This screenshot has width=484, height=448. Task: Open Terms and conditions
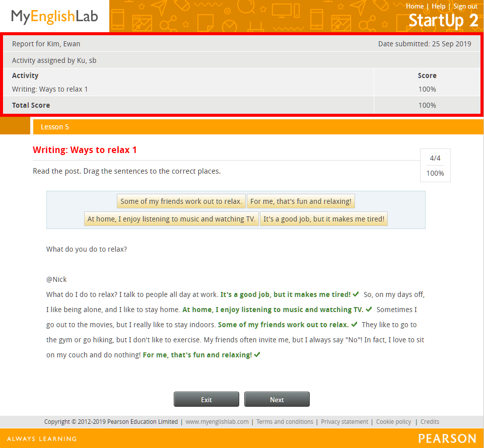285,421
